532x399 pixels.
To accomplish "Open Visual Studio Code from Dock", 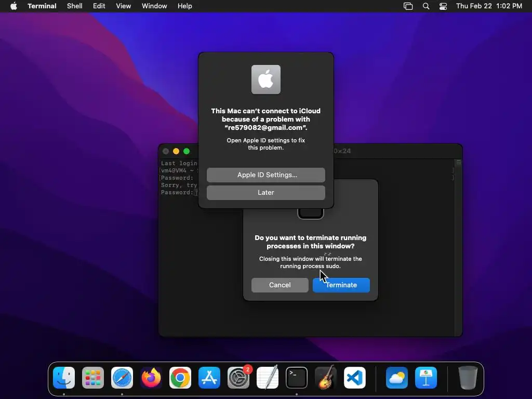I will (355, 378).
